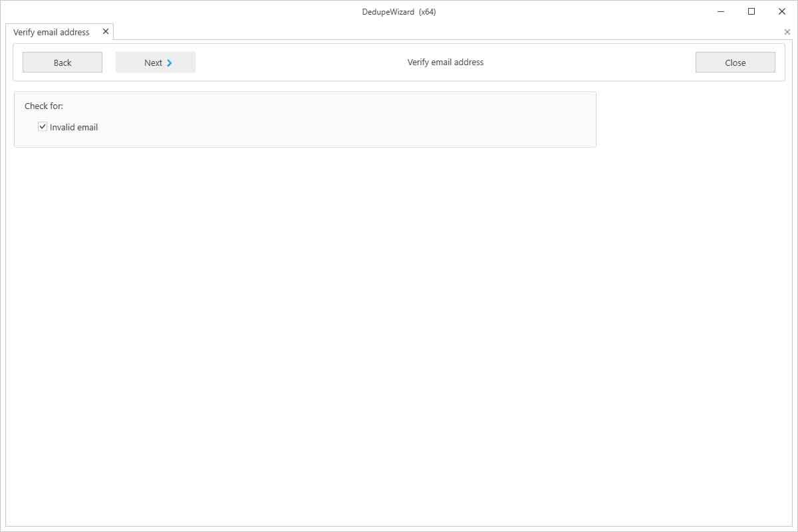This screenshot has height=532, width=798.
Task: Go back to the previous wizard step
Action: 62,62
